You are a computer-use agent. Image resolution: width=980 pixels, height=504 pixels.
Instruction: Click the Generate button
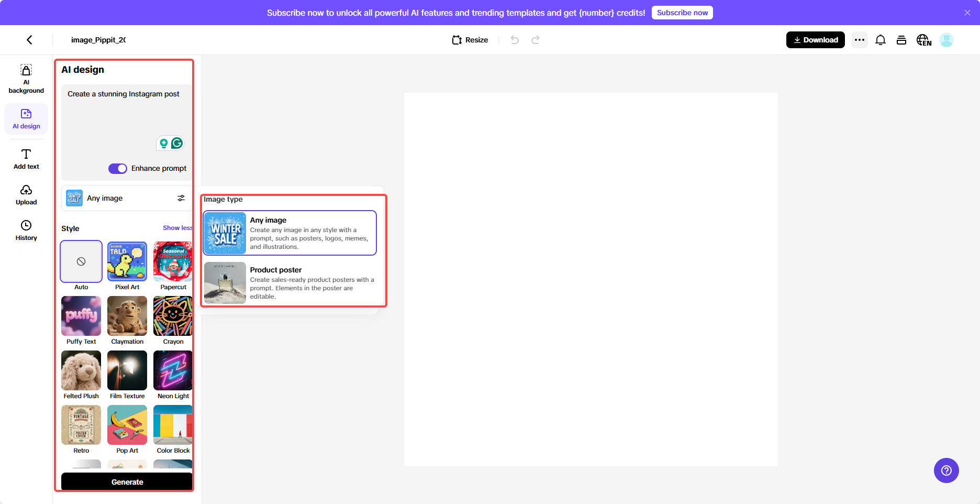(127, 482)
